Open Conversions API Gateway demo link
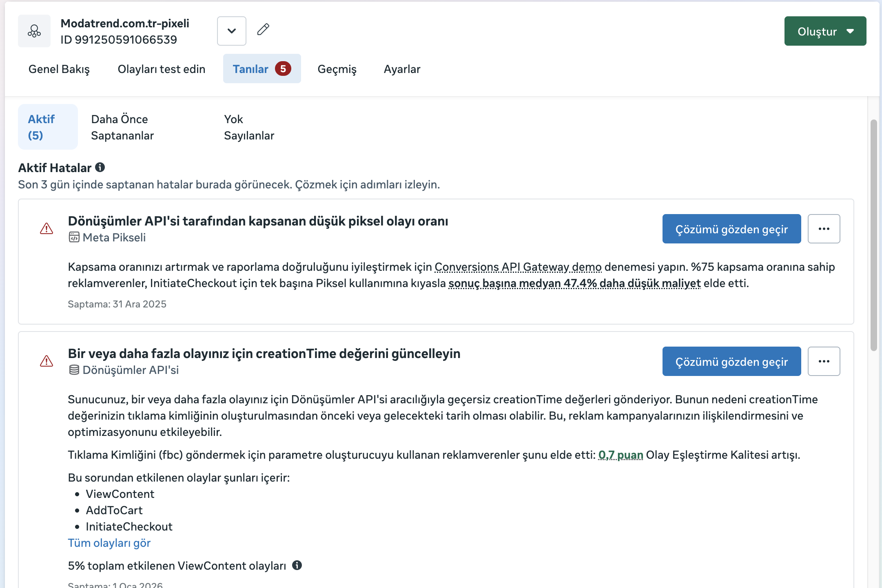 [x=518, y=267]
